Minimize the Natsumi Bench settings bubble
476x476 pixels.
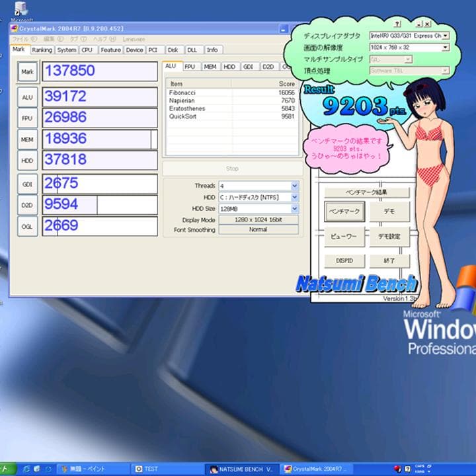tap(419, 24)
